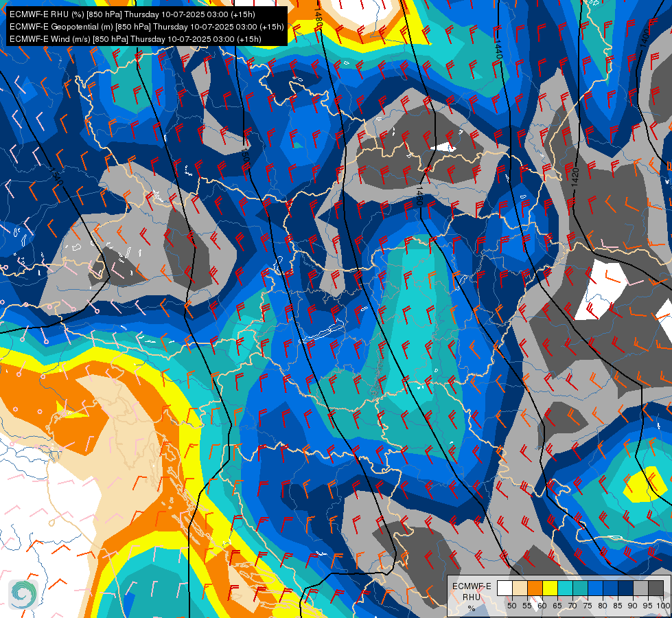Click the legend value 75
The width and height of the screenshot is (672, 618).
click(588, 606)
